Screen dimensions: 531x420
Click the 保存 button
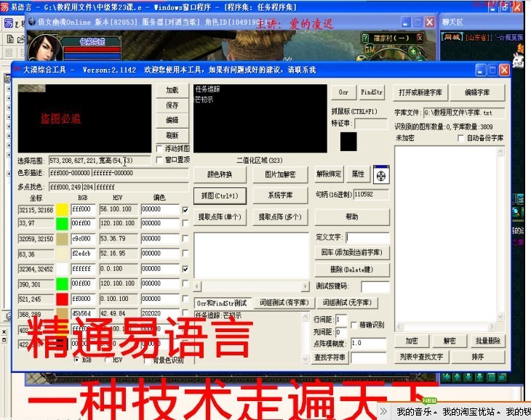pos(172,105)
